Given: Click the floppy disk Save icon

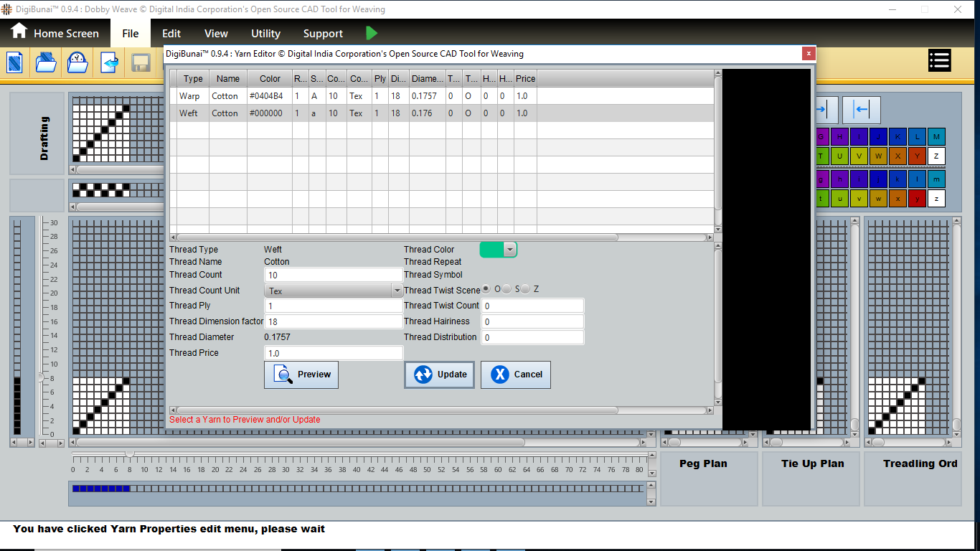Looking at the screenshot, I should click(x=140, y=62).
